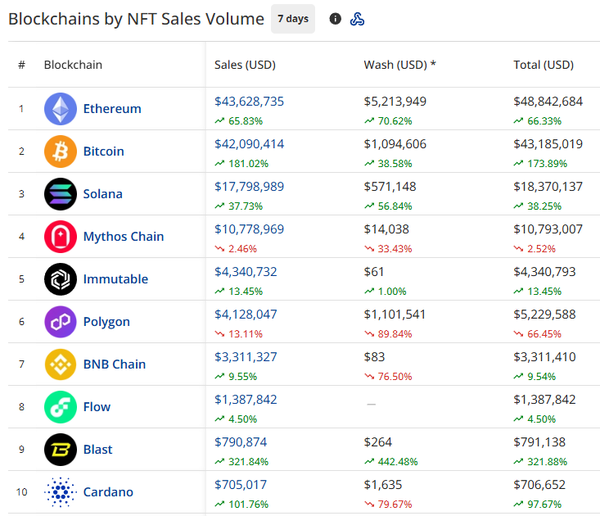Click the Solana logo icon
The width and height of the screenshot is (600, 516).
pos(60,194)
